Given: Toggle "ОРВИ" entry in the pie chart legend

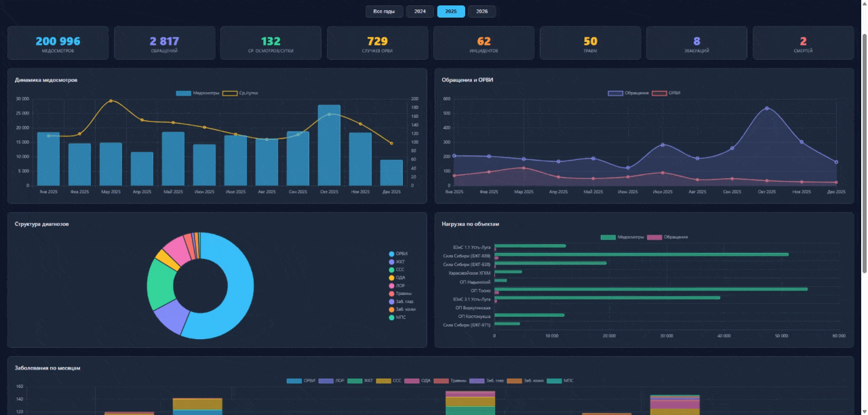Looking at the screenshot, I should (x=400, y=254).
